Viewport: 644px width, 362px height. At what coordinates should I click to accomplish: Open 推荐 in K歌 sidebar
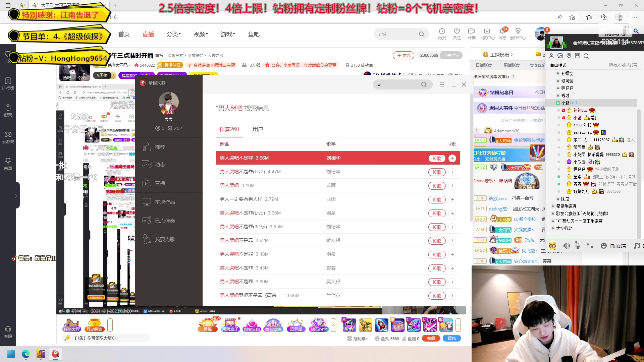154,147
